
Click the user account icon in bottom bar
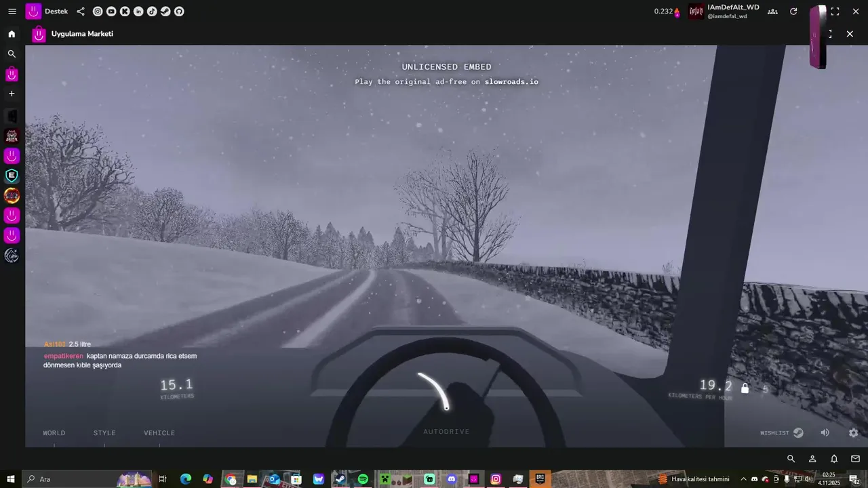click(812, 459)
